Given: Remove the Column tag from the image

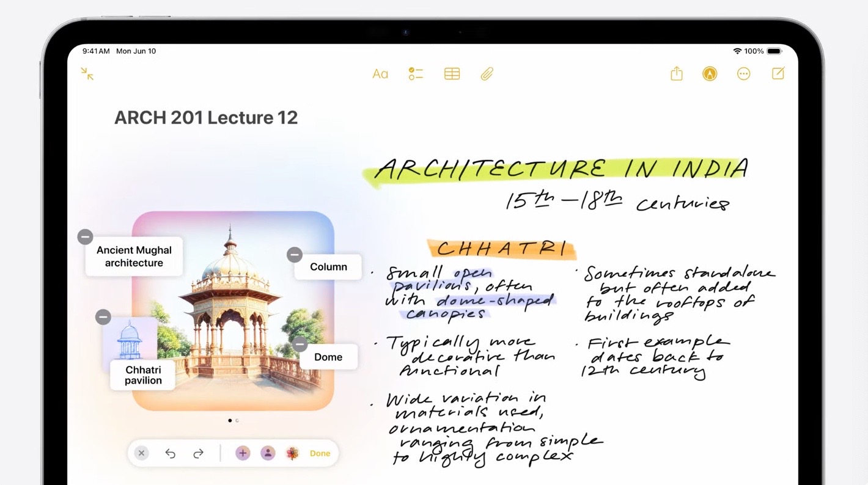Looking at the screenshot, I should click(x=294, y=255).
